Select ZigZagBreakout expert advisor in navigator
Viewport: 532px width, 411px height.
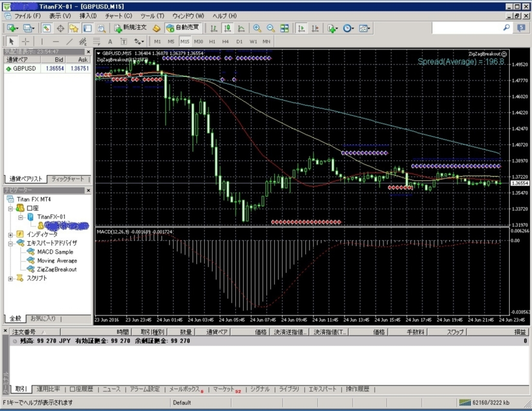[x=56, y=269]
